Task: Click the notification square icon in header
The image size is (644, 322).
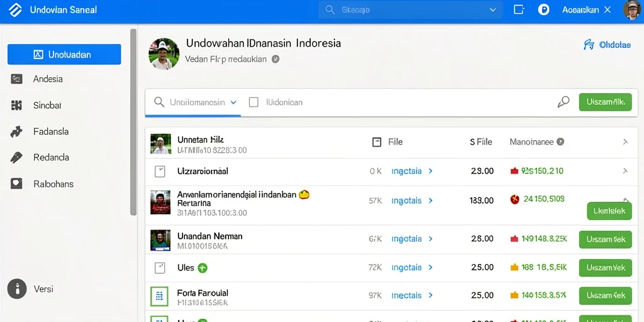Action: pos(519,10)
